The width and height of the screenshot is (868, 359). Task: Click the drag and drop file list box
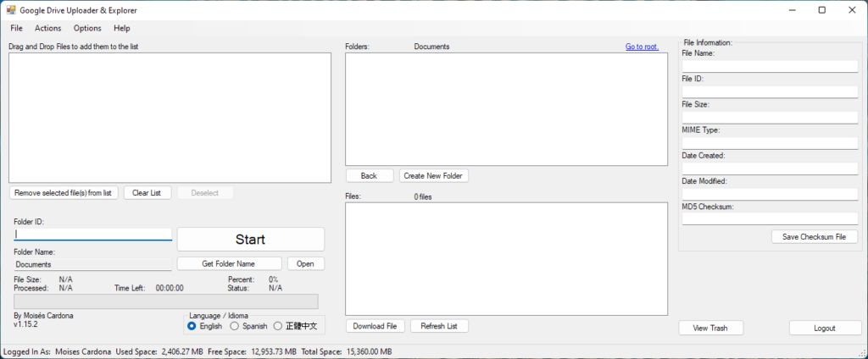pos(170,118)
